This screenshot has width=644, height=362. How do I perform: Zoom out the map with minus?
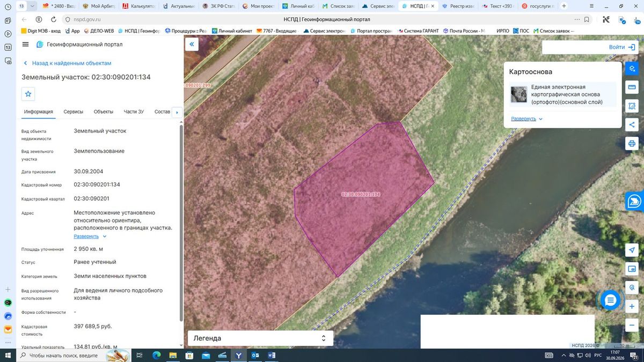(x=632, y=325)
